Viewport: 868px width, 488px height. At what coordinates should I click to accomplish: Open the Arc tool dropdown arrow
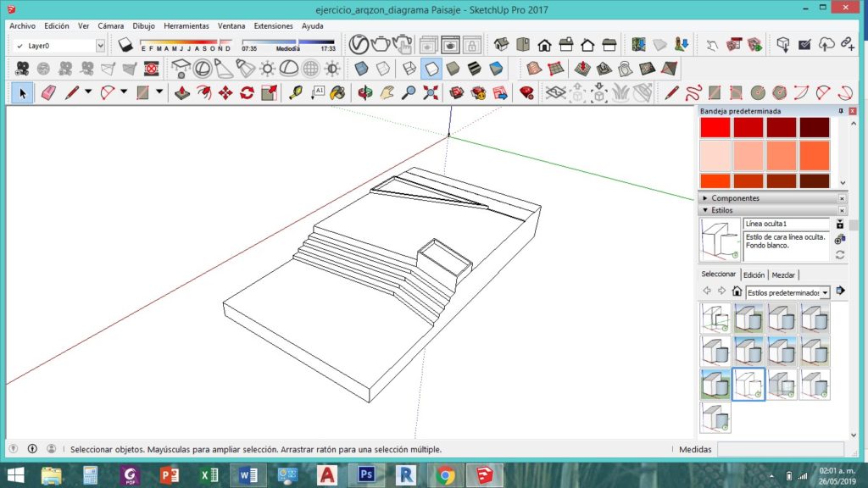coord(124,91)
